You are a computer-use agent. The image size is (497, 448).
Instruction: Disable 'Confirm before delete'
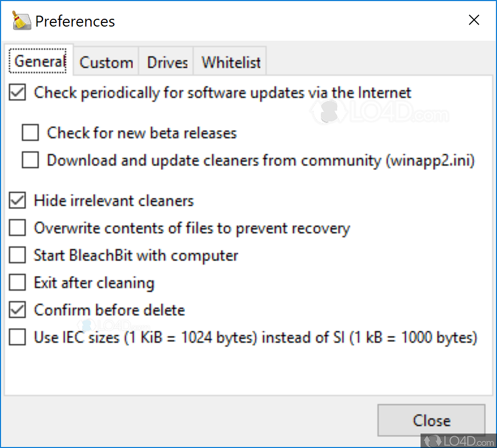click(x=17, y=309)
